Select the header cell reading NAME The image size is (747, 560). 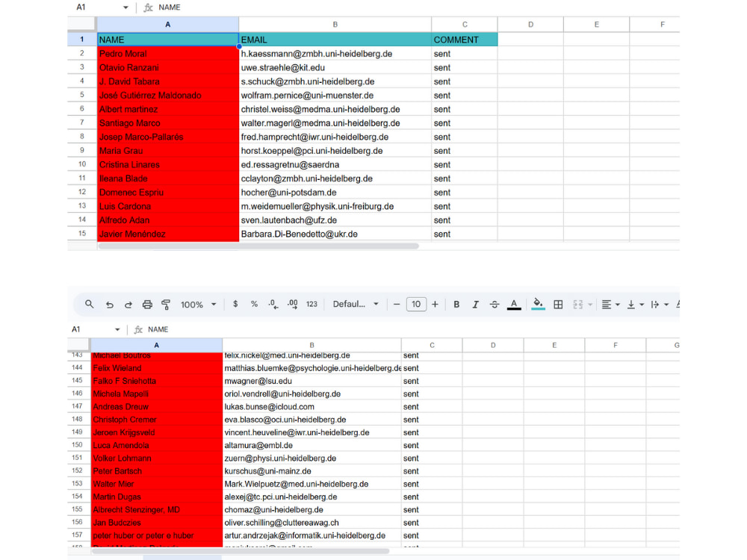[x=167, y=40]
